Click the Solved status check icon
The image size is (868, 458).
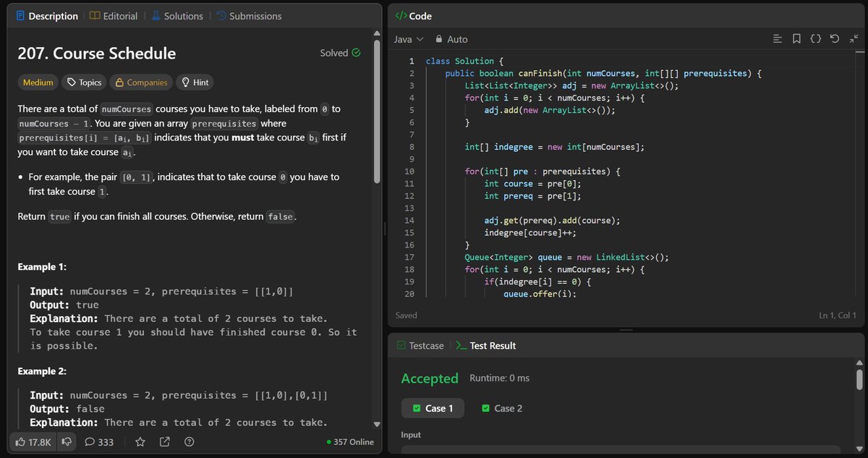tap(356, 53)
